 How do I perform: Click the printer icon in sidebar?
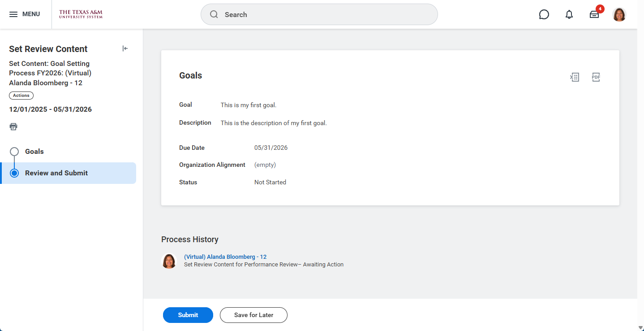click(x=13, y=126)
